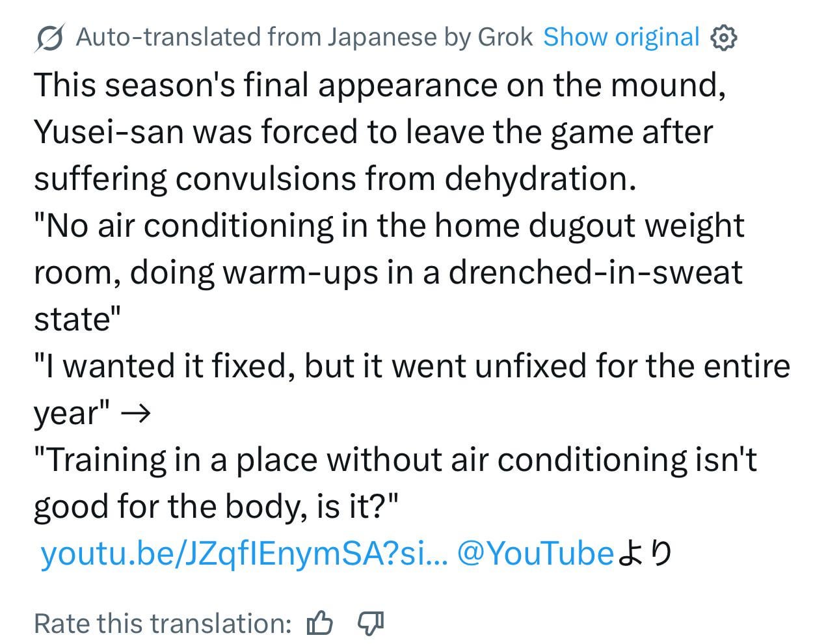Click the @YouTube mention
This screenshot has width=839, height=644.
tap(535, 553)
